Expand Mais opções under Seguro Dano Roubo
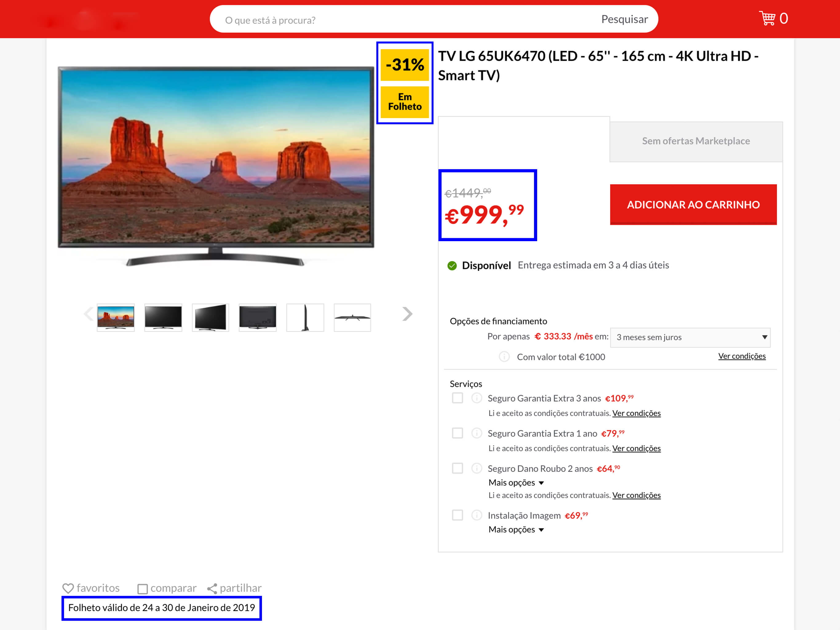The width and height of the screenshot is (840, 630). [x=516, y=483]
